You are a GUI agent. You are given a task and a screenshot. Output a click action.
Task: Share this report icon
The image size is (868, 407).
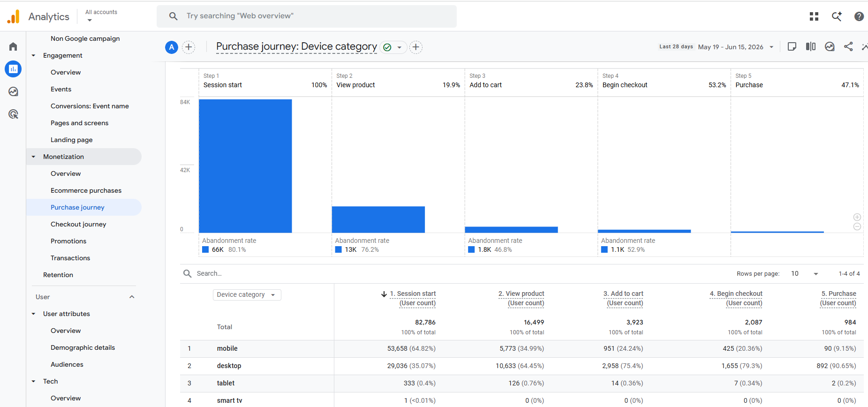[x=848, y=46]
